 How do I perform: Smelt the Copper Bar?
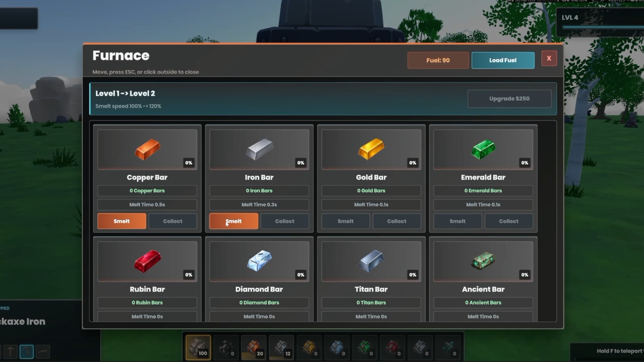tap(122, 221)
